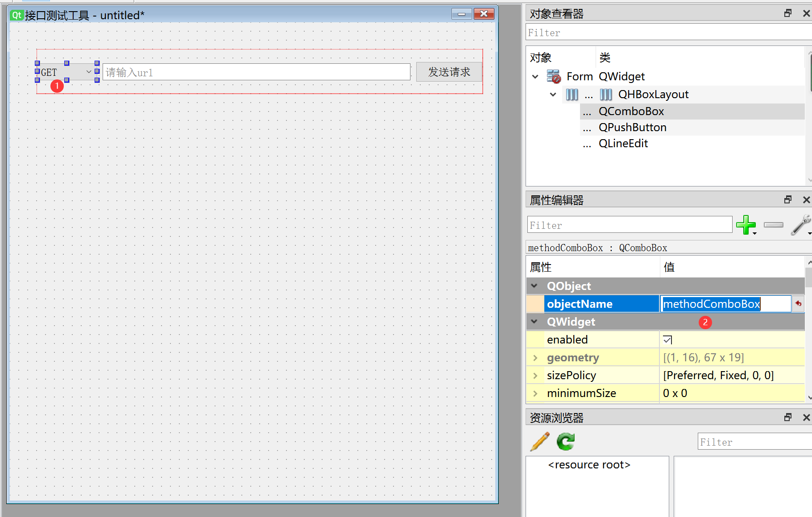The image size is (812, 517).
Task: Float the 属性编辑器 panel
Action: coord(788,199)
